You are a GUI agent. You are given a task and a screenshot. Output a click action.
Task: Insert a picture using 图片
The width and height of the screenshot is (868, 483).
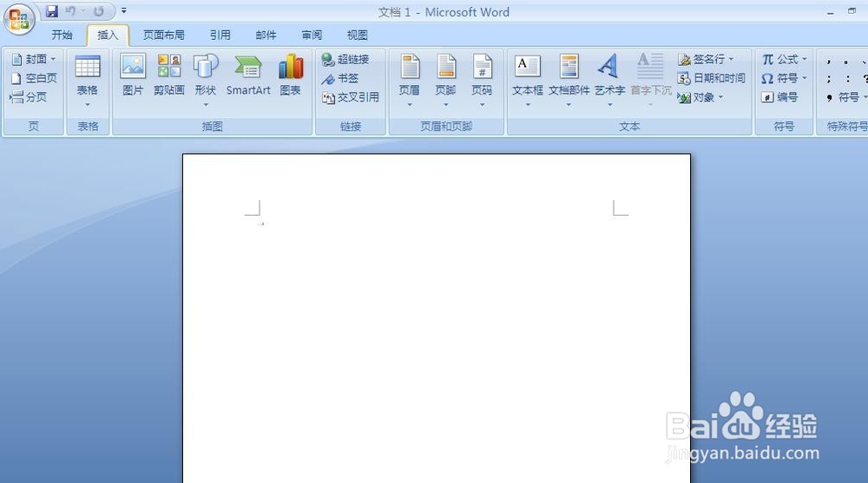click(x=133, y=75)
